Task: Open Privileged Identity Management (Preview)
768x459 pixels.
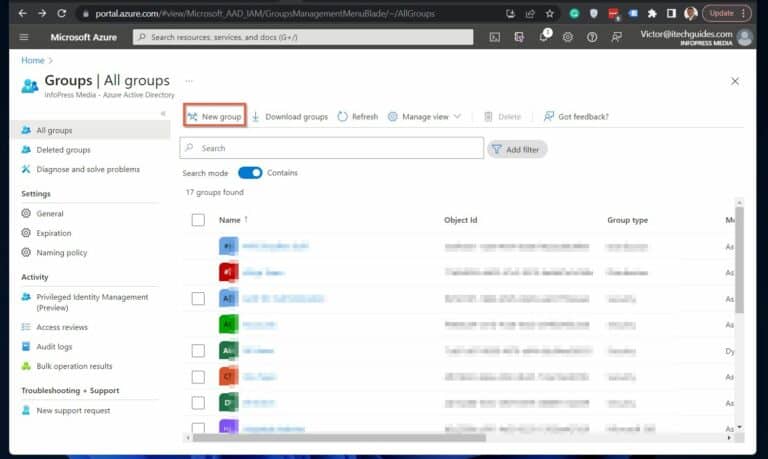Action: click(x=92, y=302)
